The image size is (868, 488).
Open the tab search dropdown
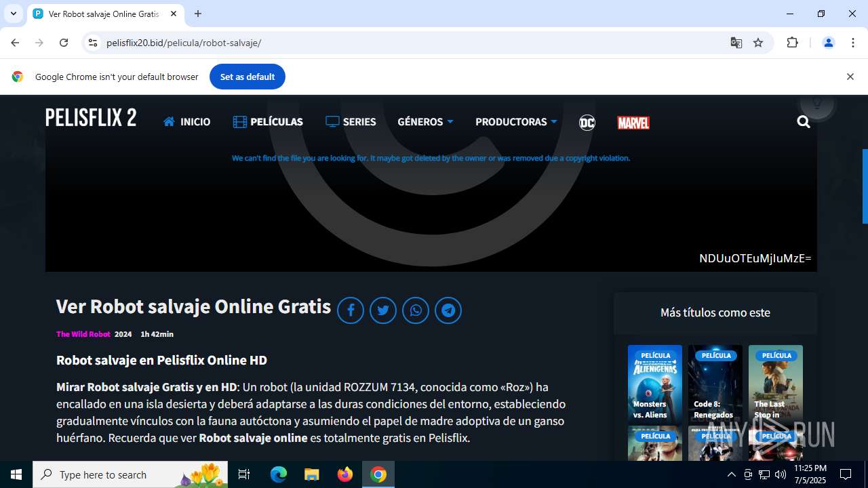13,14
